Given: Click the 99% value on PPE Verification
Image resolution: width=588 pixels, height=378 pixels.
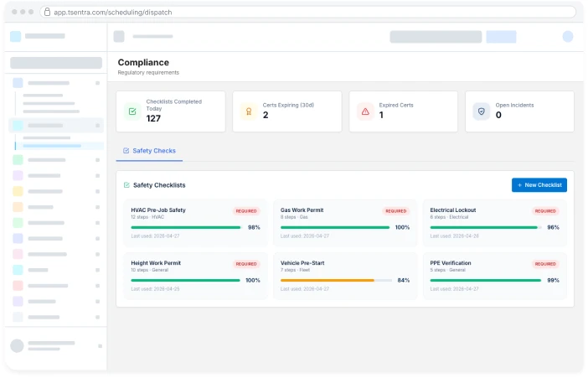Looking at the screenshot, I should 553,281.
